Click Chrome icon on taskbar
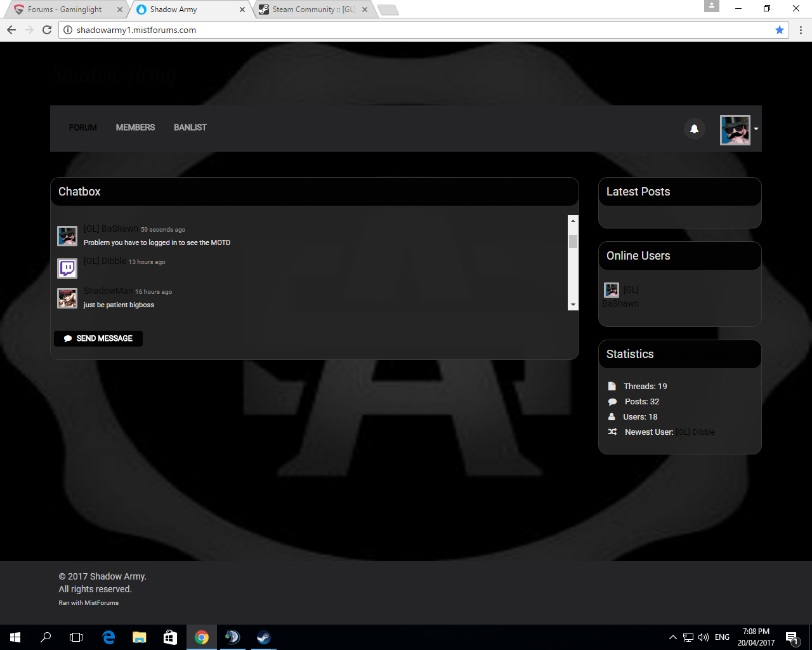 [202, 637]
